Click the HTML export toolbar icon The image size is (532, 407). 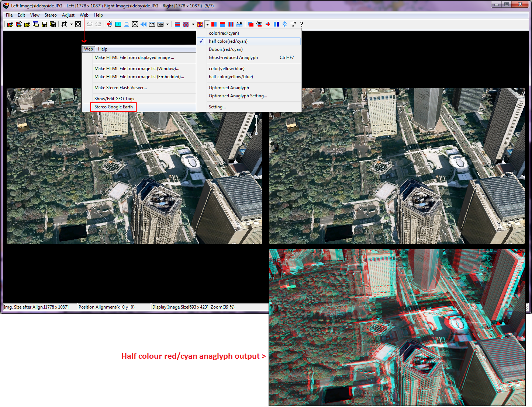(x=293, y=24)
